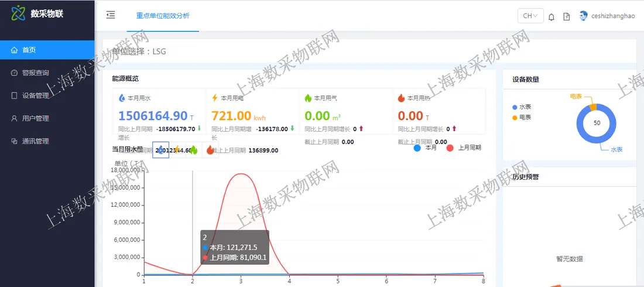Open the CH language dropdown
This screenshot has height=287, width=644.
click(530, 16)
